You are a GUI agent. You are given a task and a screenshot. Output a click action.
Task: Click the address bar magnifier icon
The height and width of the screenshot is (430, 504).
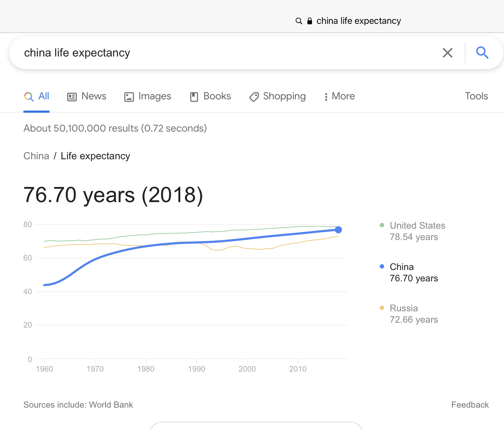tap(299, 21)
